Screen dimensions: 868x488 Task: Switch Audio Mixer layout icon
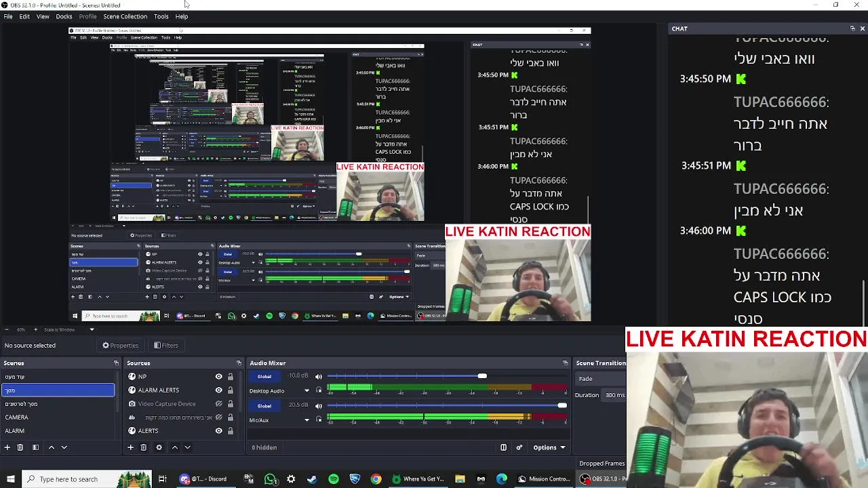(503, 447)
